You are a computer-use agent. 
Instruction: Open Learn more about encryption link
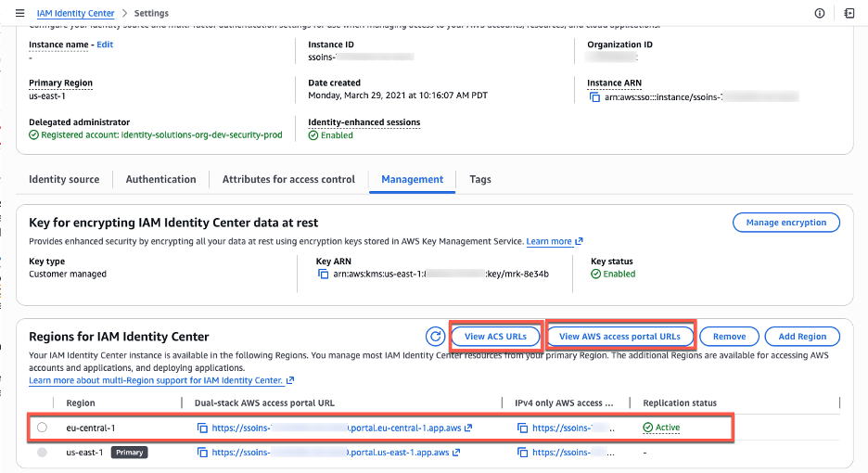tap(555, 241)
